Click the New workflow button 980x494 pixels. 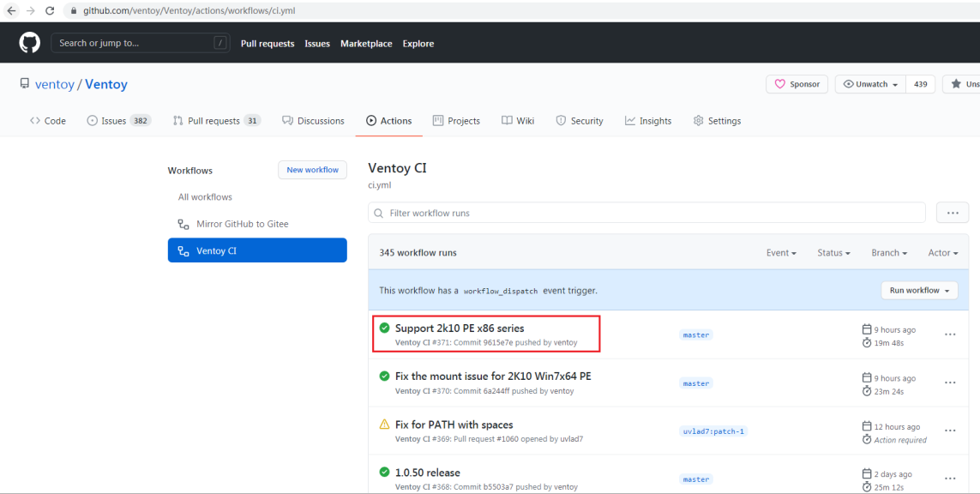(312, 170)
